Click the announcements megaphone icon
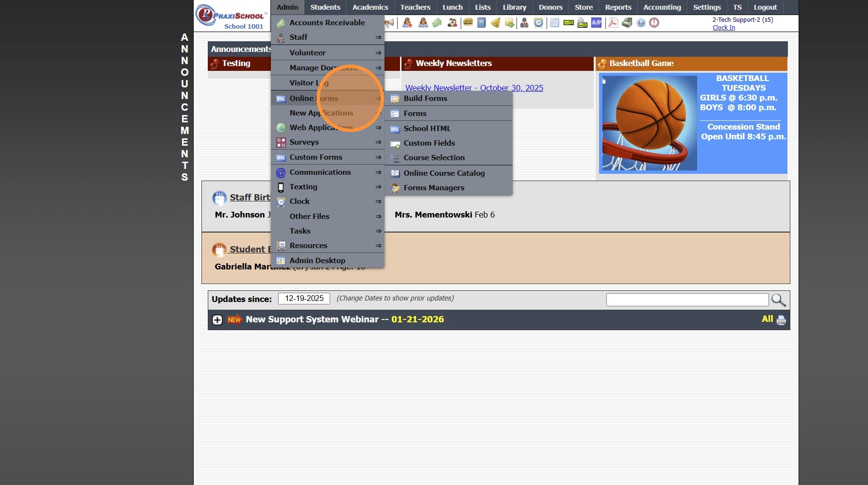 point(388,22)
